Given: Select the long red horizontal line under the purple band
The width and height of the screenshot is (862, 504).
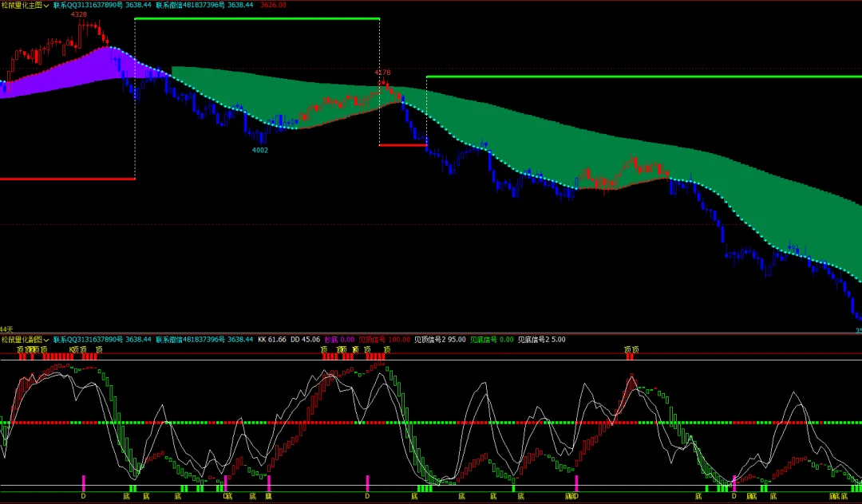Looking at the screenshot, I should (x=68, y=179).
